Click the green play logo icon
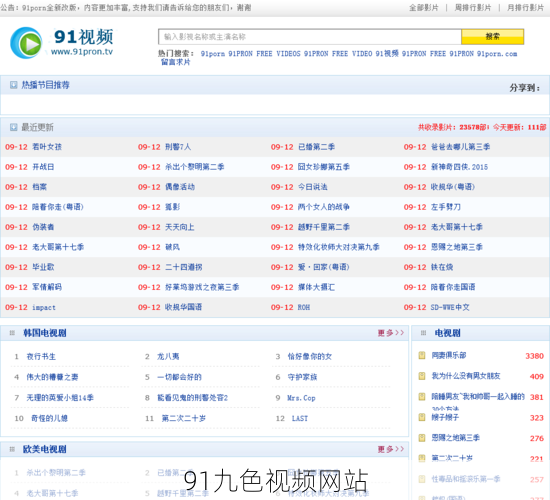Image resolution: width=550 pixels, height=500 pixels. [26, 43]
